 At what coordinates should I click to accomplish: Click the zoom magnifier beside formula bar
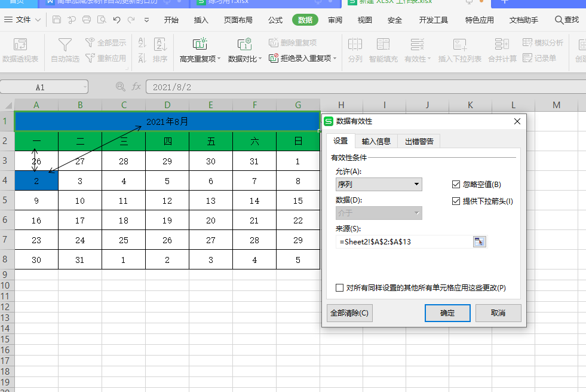tap(120, 87)
